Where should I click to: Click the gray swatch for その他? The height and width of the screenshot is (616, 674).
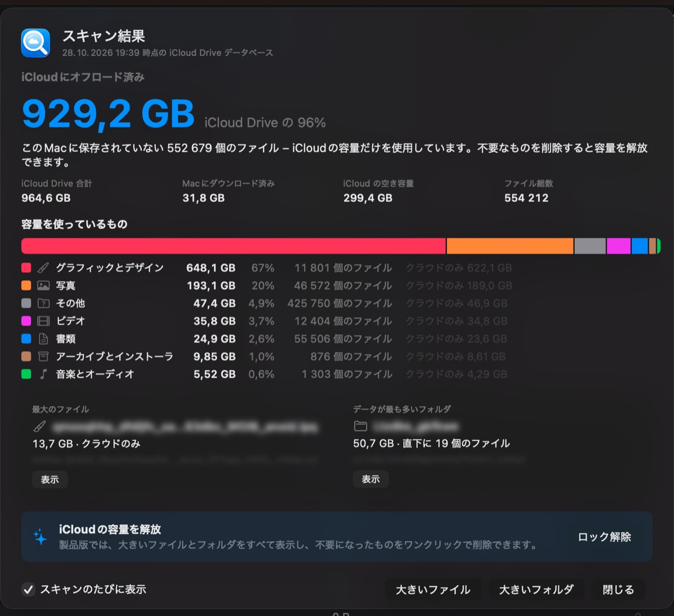(x=26, y=303)
